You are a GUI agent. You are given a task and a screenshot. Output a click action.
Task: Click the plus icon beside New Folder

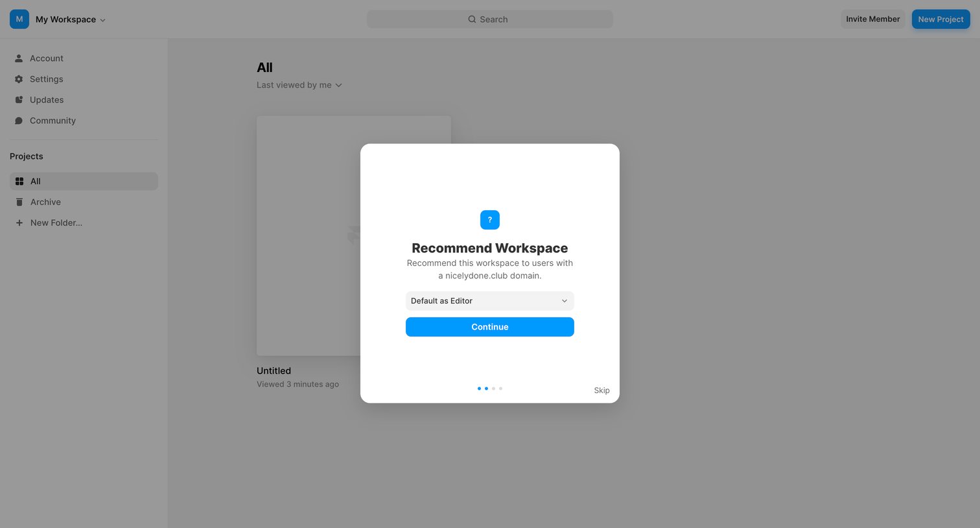click(19, 223)
